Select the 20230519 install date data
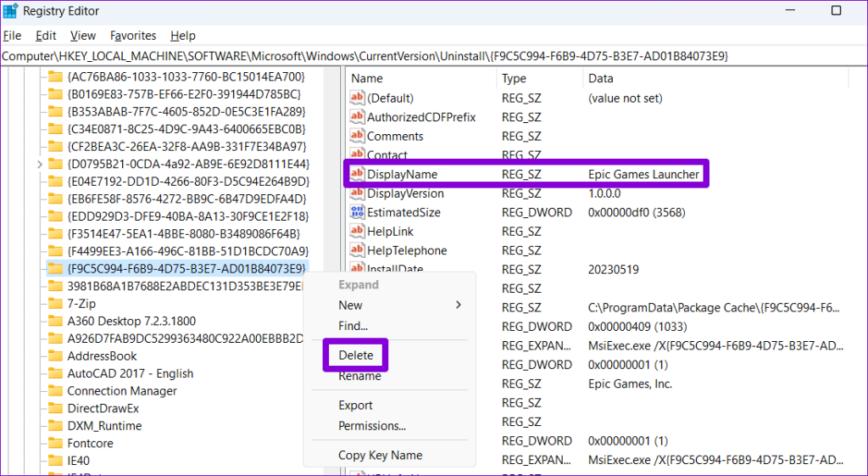 coord(614,270)
